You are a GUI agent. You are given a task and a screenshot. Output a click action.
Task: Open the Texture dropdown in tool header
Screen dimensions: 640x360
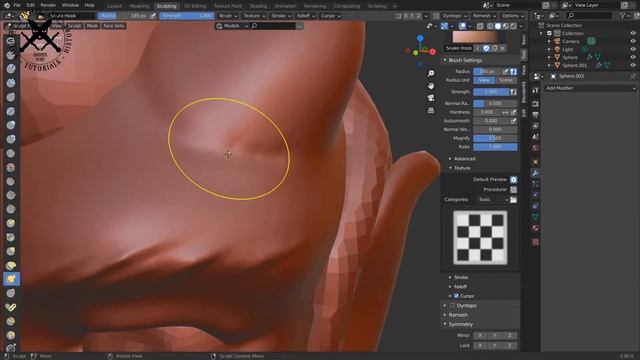tap(254, 16)
